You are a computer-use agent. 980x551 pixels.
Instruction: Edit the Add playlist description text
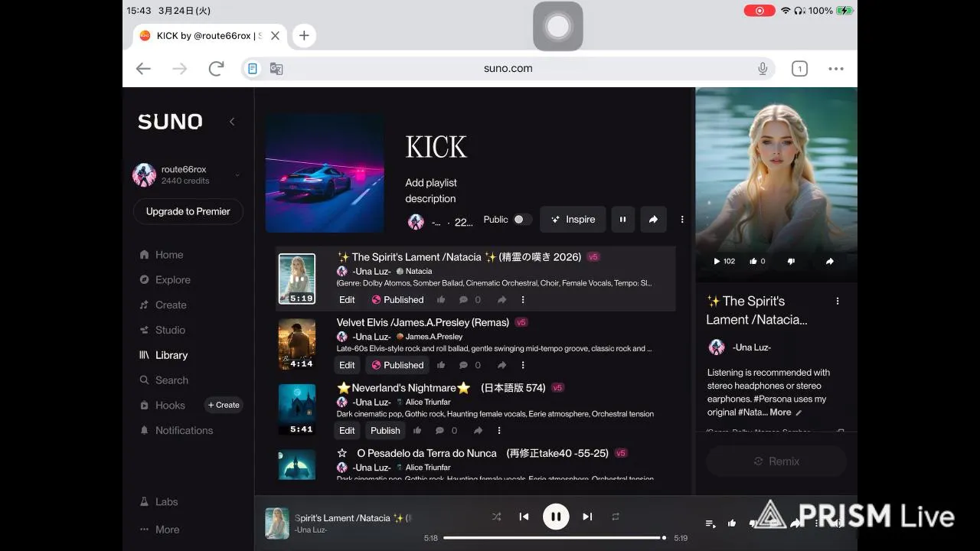(x=430, y=191)
